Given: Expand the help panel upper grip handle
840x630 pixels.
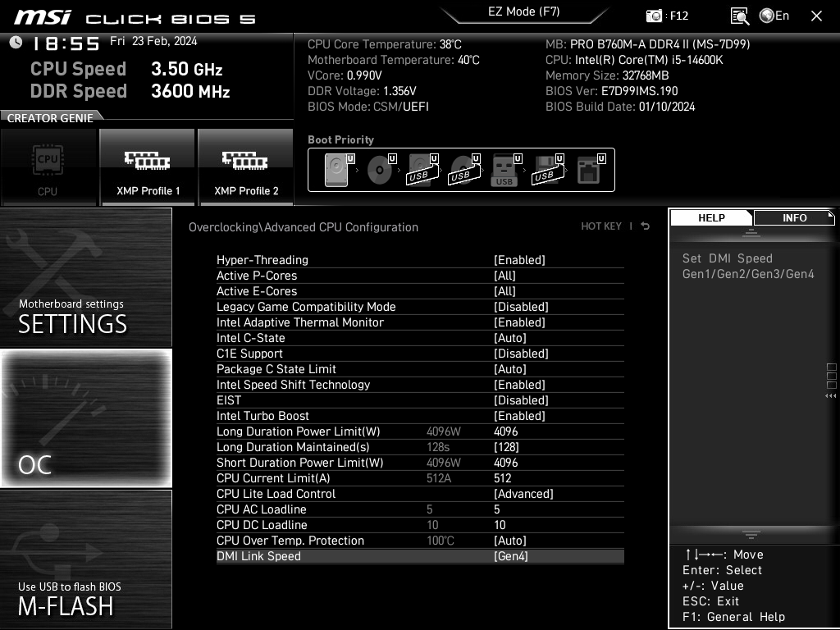Looking at the screenshot, I should (x=751, y=232).
